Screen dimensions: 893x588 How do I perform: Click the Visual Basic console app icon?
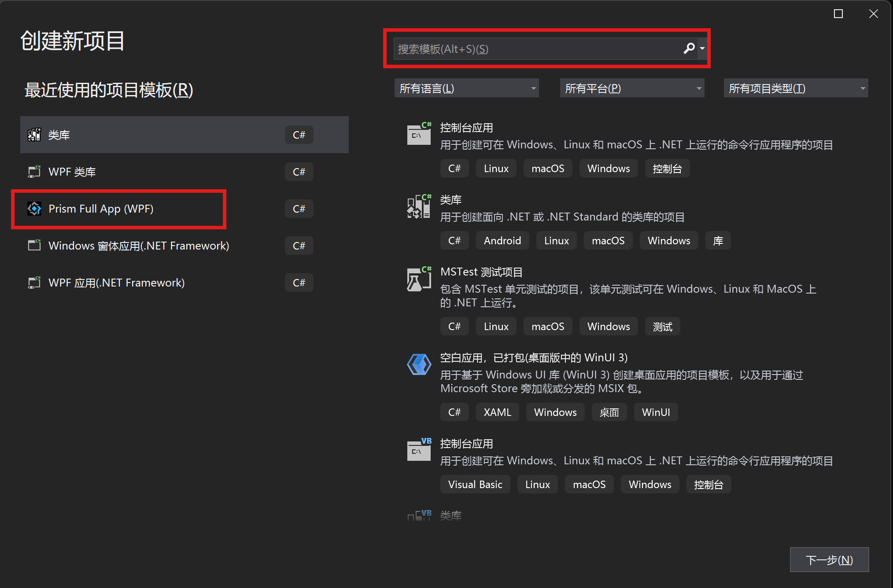click(x=419, y=450)
